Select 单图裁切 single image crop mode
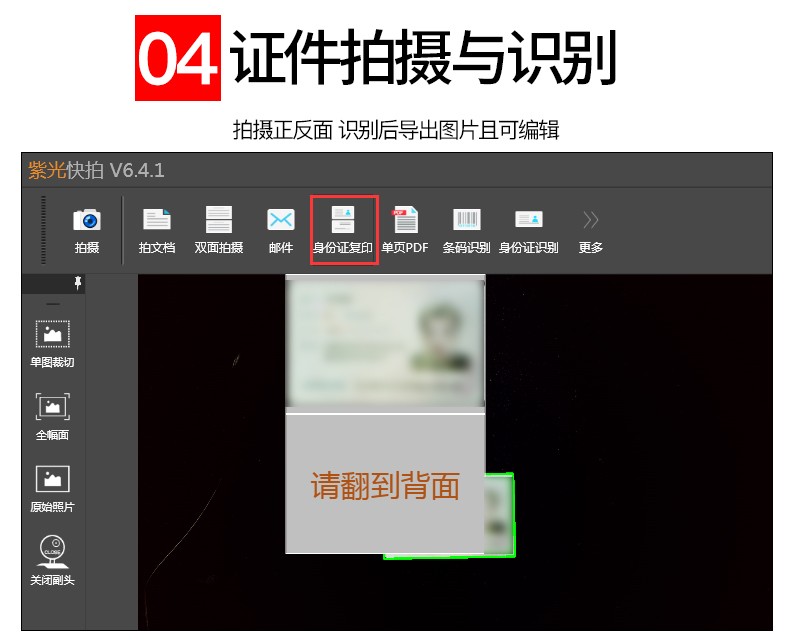The image size is (790, 644). [52, 343]
